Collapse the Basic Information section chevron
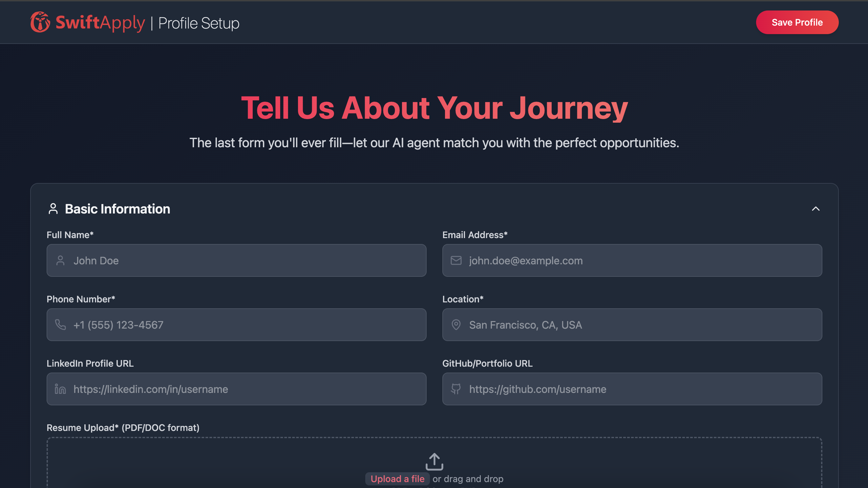This screenshot has height=488, width=868. point(815,209)
